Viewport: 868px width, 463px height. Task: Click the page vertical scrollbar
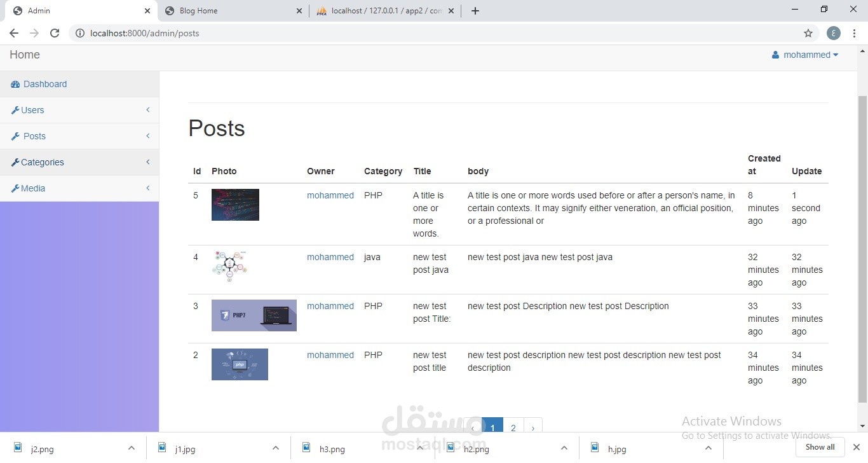(862, 248)
